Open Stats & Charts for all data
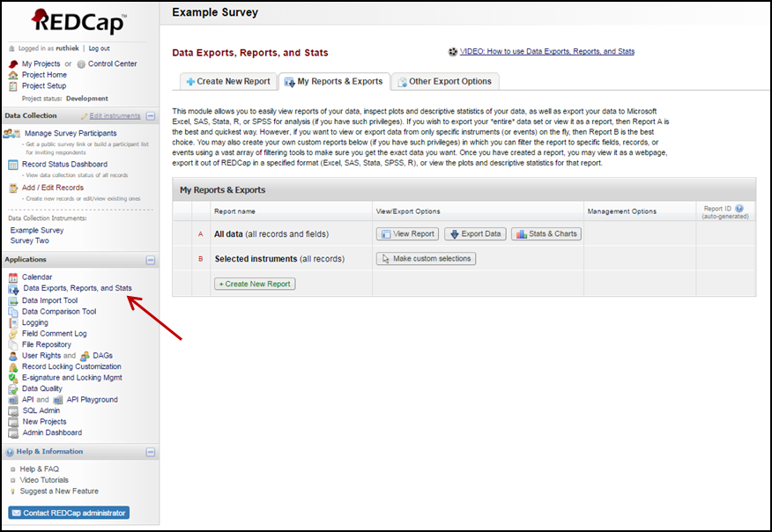 546,234
